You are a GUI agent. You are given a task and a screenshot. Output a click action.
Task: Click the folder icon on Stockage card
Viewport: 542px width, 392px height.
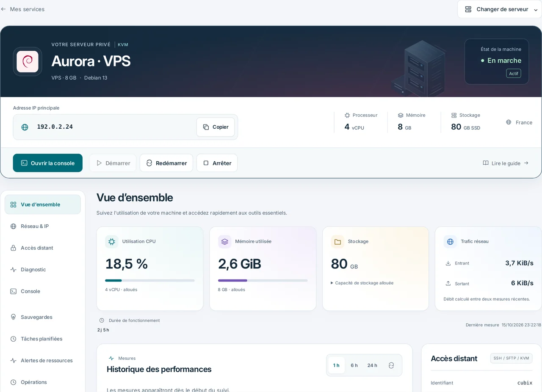[337, 242]
